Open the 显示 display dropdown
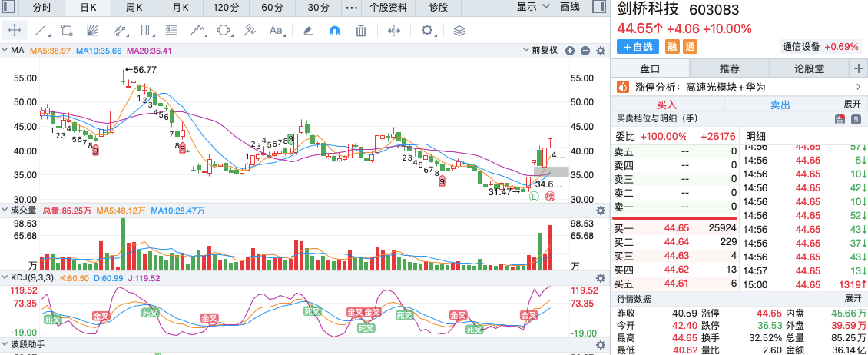 [x=534, y=7]
